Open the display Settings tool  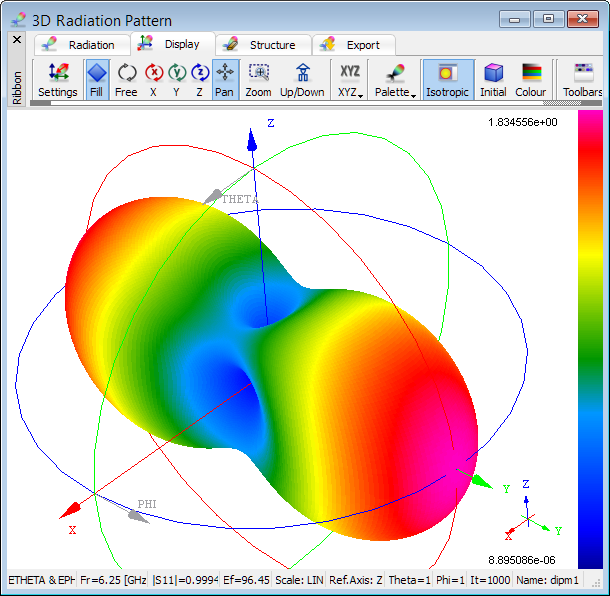[x=58, y=79]
